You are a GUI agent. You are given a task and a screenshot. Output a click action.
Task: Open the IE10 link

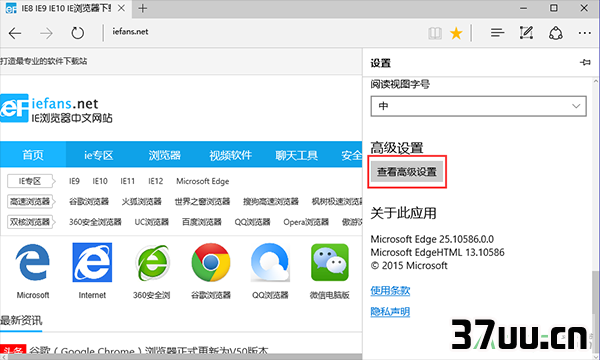click(x=100, y=181)
